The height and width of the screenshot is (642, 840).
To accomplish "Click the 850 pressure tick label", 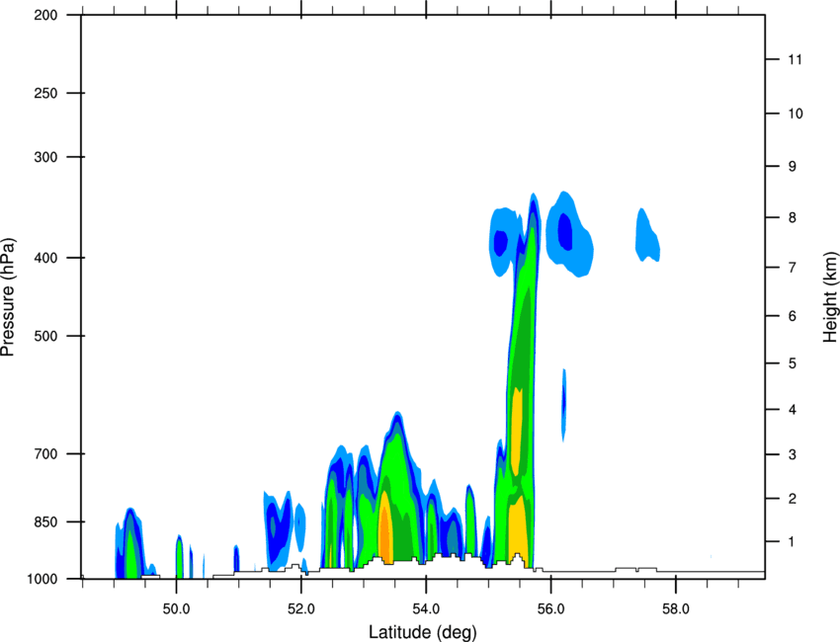I will pos(45,522).
